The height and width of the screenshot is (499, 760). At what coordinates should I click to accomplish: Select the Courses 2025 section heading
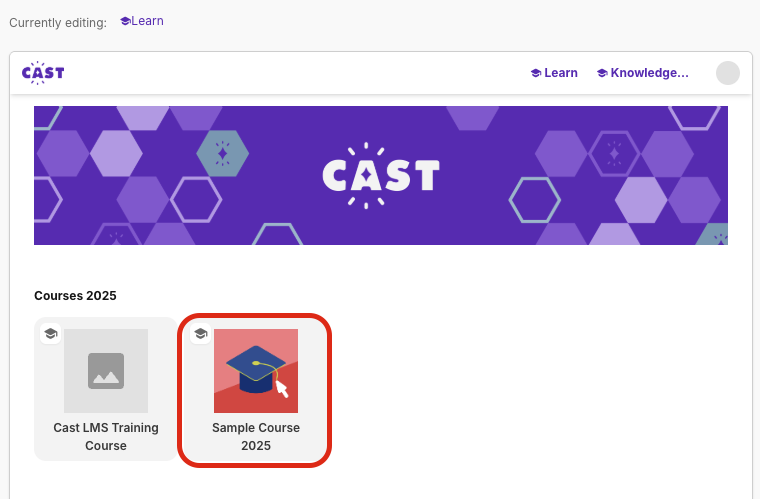[75, 296]
